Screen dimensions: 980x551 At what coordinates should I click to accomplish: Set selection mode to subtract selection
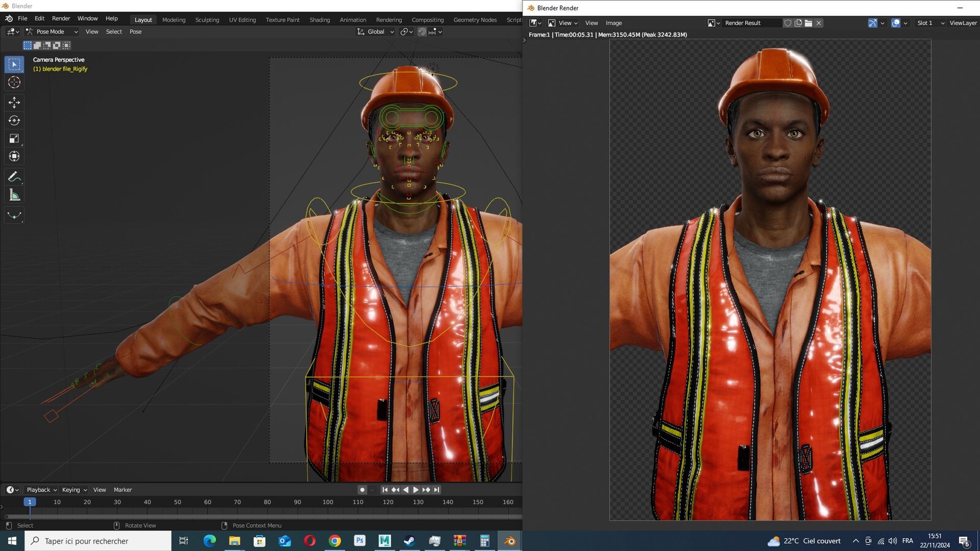[x=47, y=45]
